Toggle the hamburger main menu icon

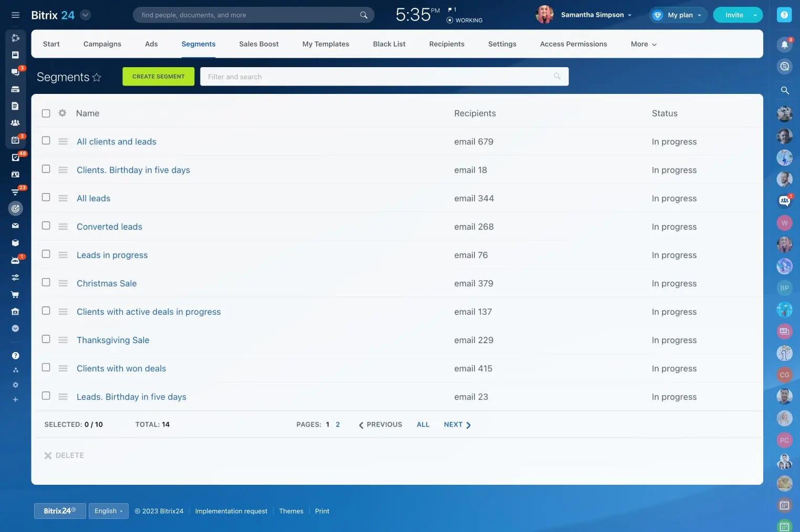(x=15, y=15)
